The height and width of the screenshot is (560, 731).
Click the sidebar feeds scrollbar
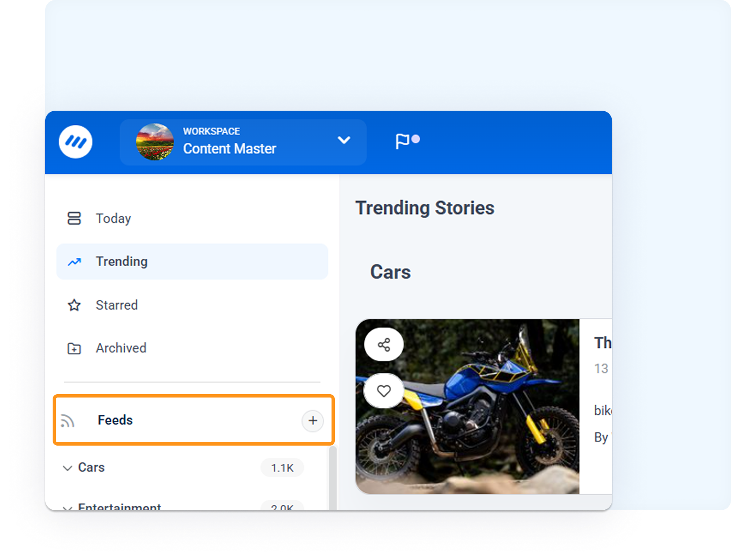[x=332, y=478]
